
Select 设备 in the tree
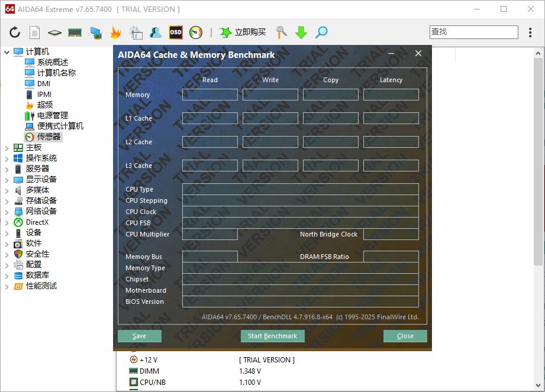coord(33,232)
